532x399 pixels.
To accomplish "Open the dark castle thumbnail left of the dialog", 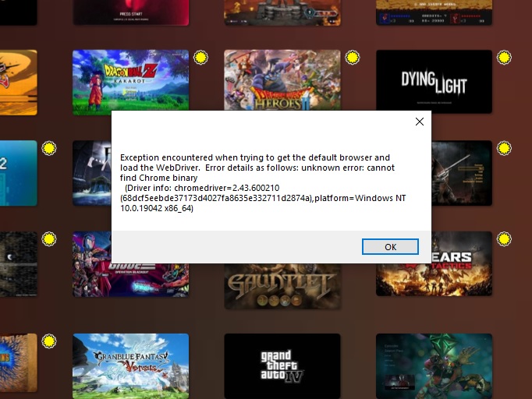I will tap(92, 173).
